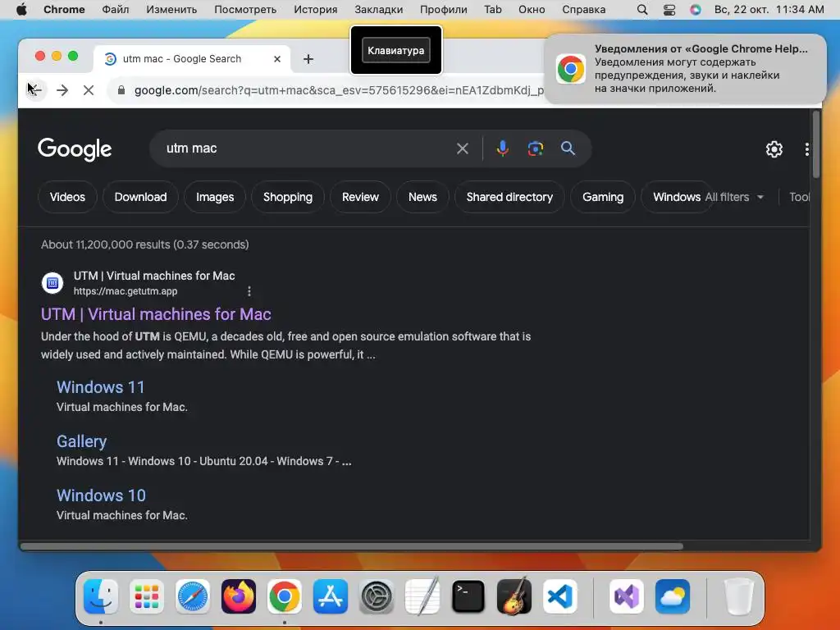840x630 pixels.
Task: Open Visual Studio Code from the Dock
Action: tap(559, 596)
